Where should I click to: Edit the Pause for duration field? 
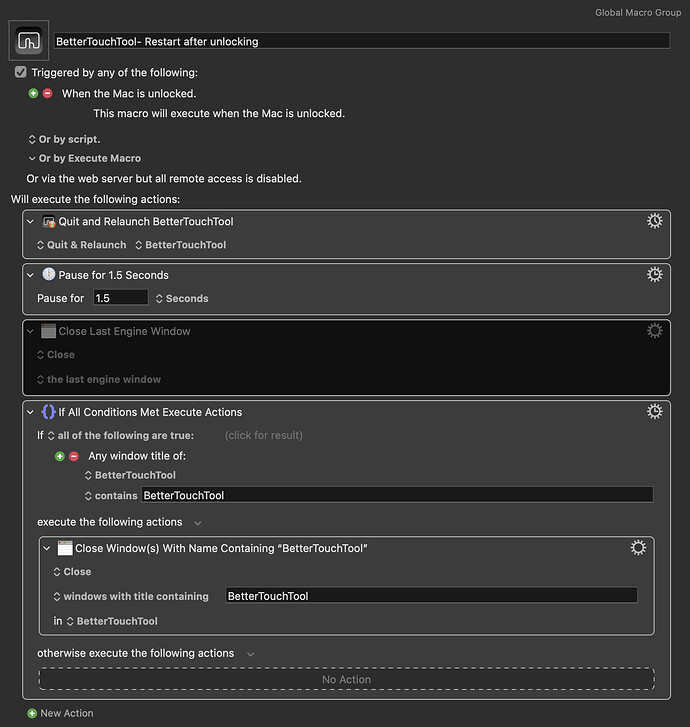click(x=121, y=298)
